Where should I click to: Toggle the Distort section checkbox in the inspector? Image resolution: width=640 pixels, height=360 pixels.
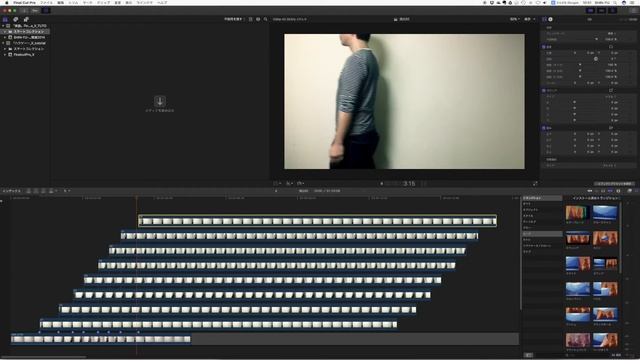pyautogui.click(x=544, y=128)
